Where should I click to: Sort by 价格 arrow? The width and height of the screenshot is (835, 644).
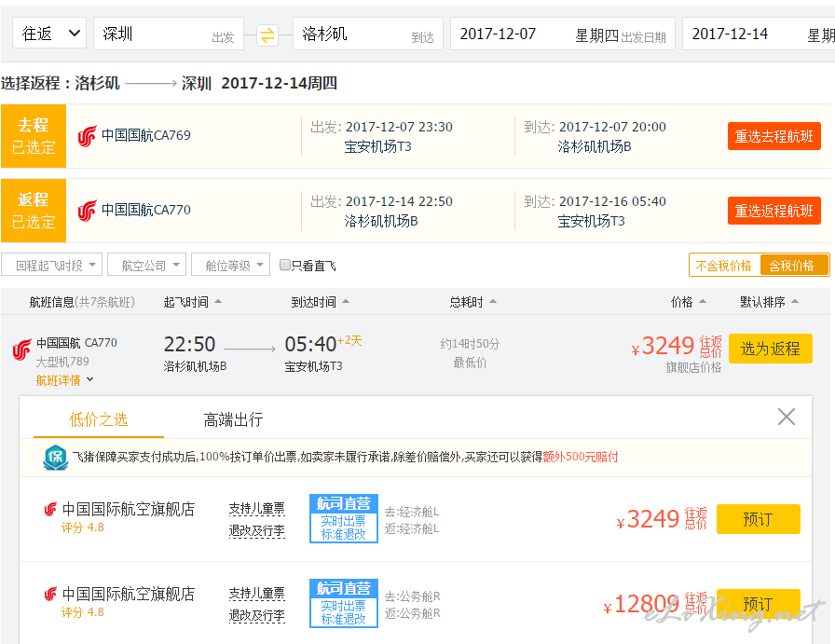point(703,301)
